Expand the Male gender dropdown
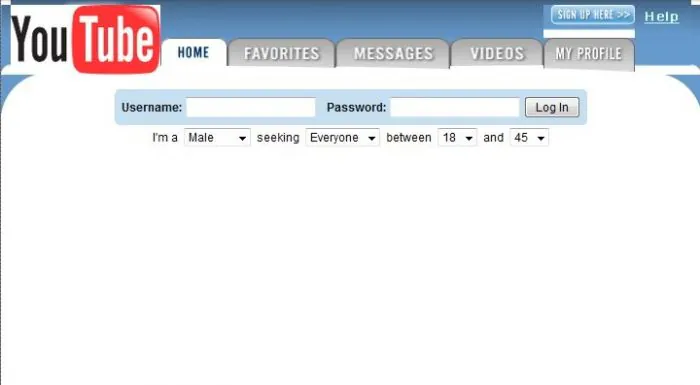Screen dimensions: 700x385 click(x=217, y=138)
